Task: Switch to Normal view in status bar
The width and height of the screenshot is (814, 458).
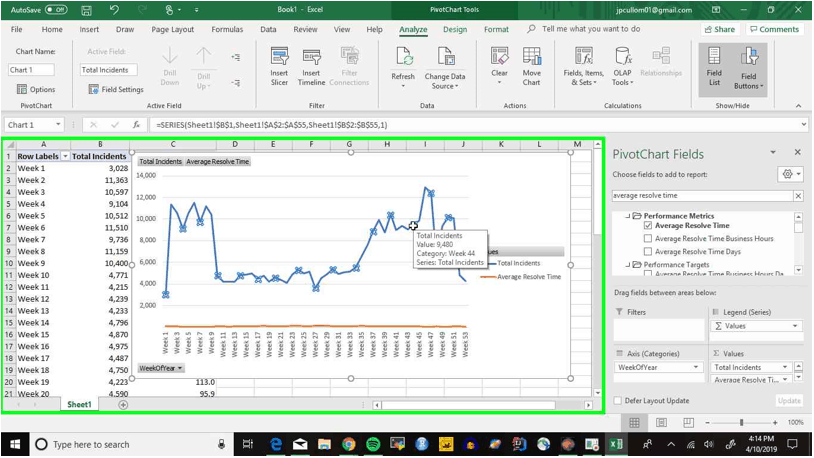Action: coord(634,423)
